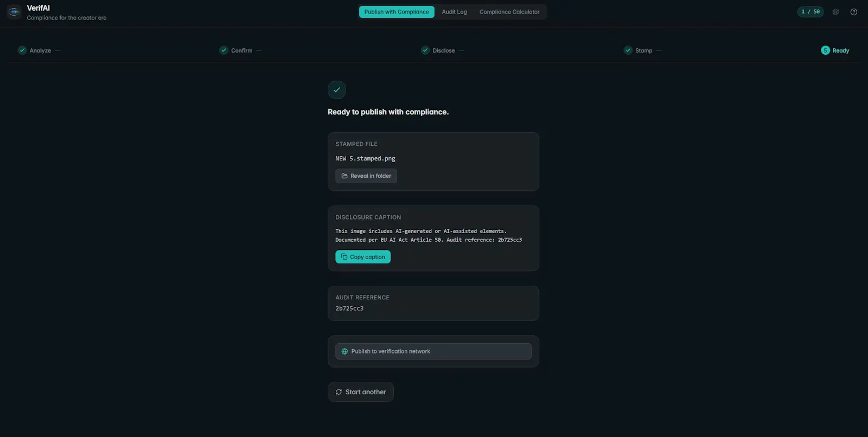This screenshot has width=868, height=437.
Task: Copy the disclosure caption
Action: pos(363,257)
